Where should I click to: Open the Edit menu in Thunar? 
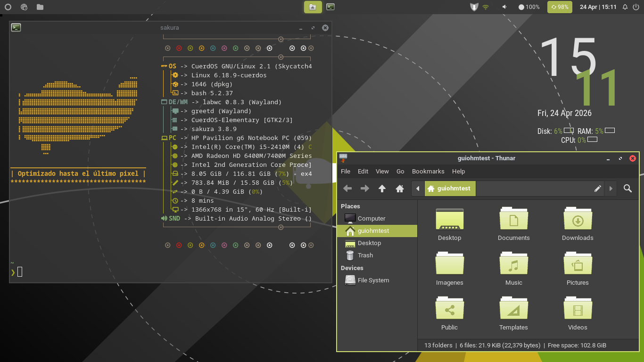[363, 172]
